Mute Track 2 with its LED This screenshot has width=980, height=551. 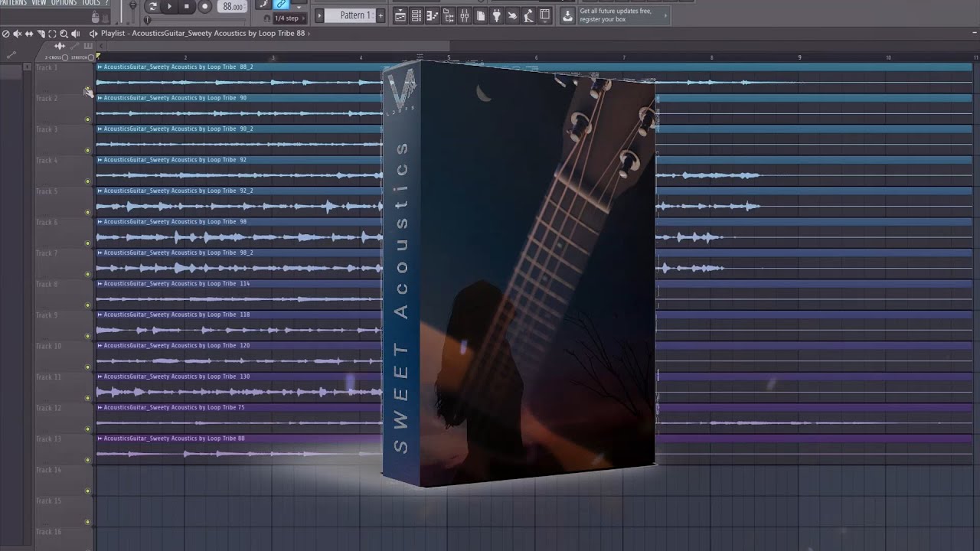click(87, 119)
